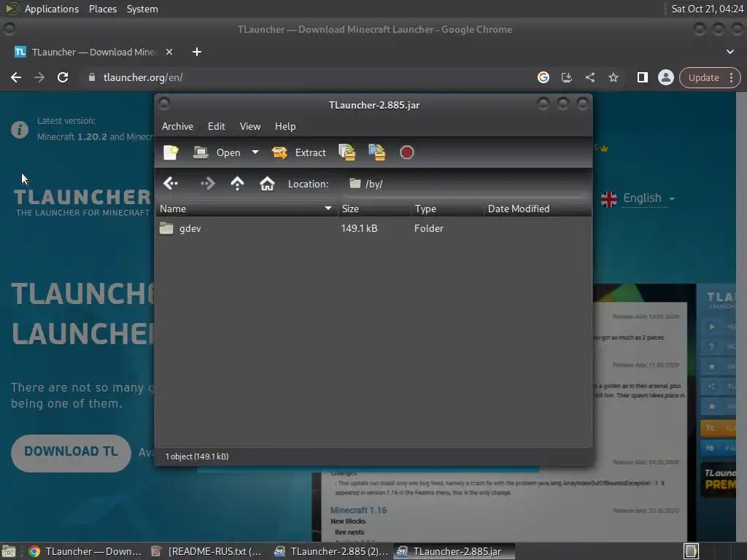Select the TLauncher Download Minecraft tab

coord(93,52)
